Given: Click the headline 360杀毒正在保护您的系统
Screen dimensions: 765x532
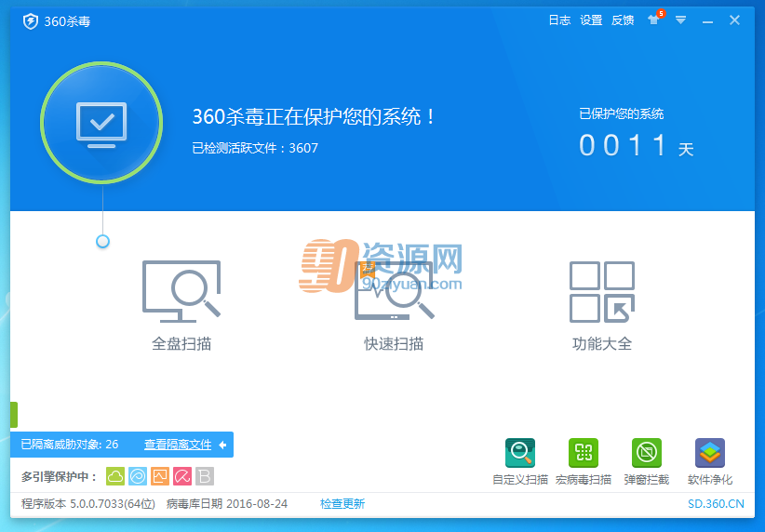Looking at the screenshot, I should pos(314,116).
